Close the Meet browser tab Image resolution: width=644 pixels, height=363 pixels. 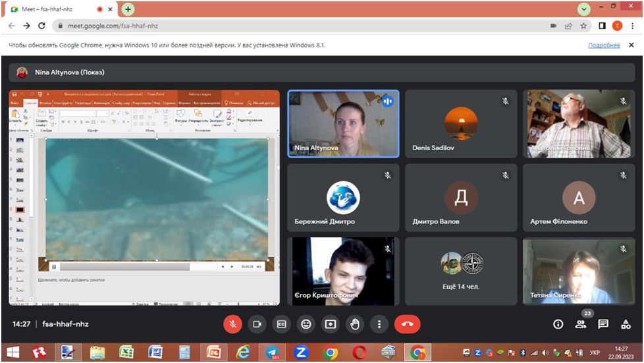coord(110,9)
